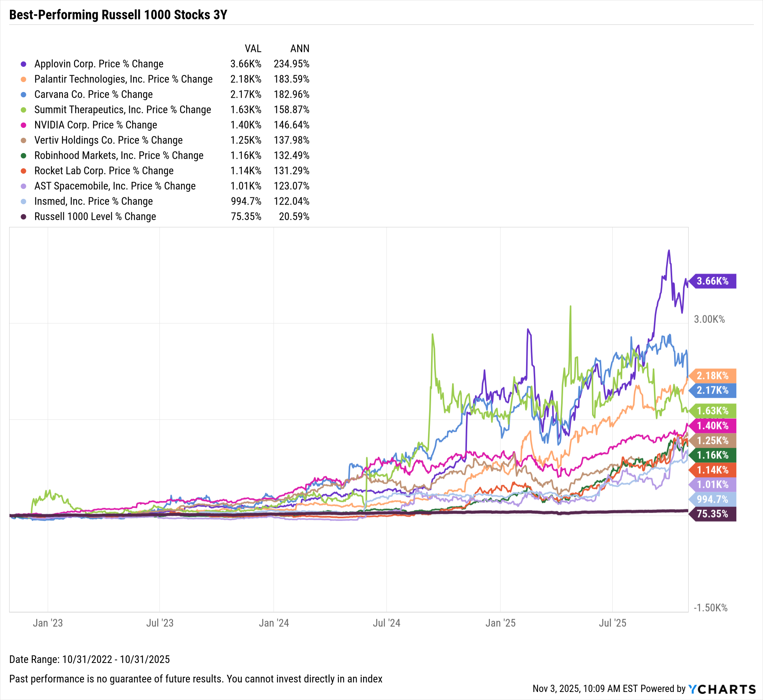Click the orange 2.18K% end value tag
The width and height of the screenshot is (763, 700).
tap(713, 376)
